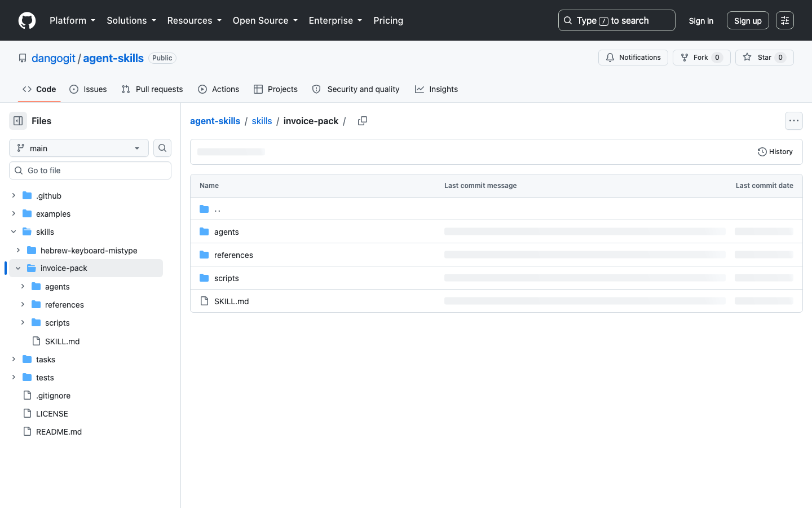The width and height of the screenshot is (812, 508).
Task: Open the Resources menu
Action: [195, 20]
